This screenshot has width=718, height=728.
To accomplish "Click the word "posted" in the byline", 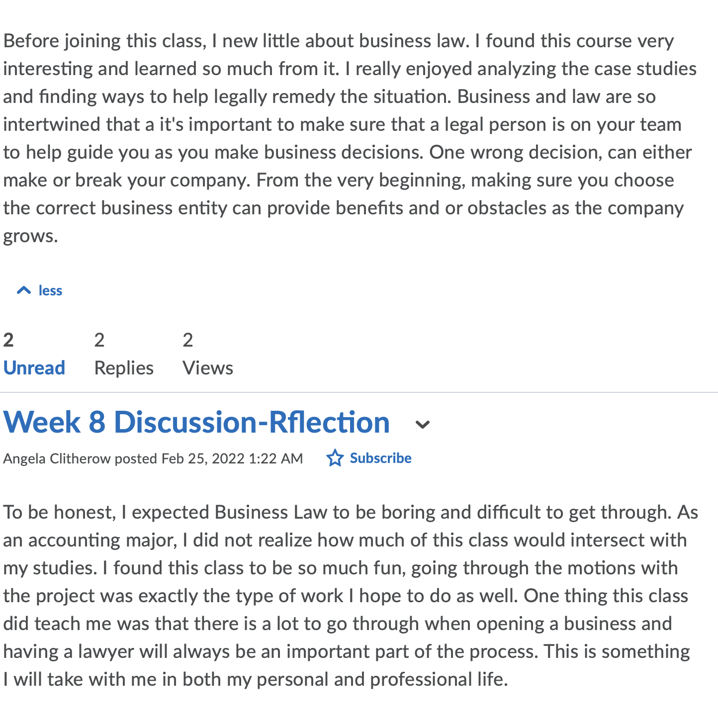I will pos(136,458).
